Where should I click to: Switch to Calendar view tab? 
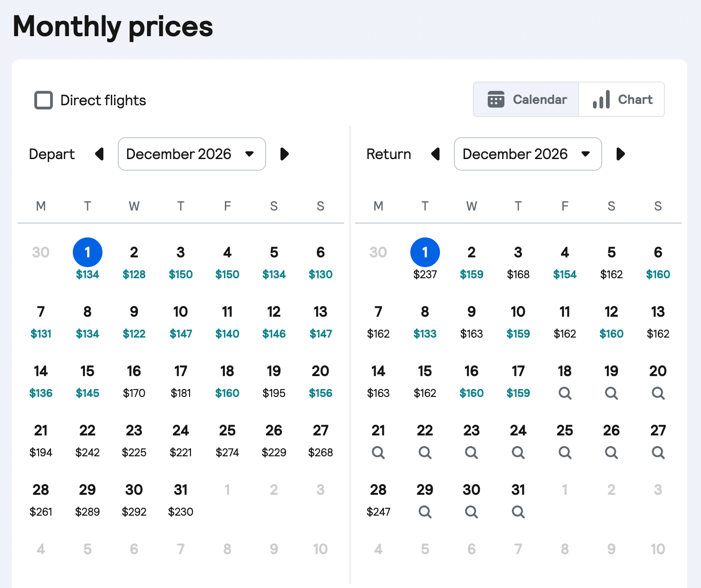tap(526, 99)
